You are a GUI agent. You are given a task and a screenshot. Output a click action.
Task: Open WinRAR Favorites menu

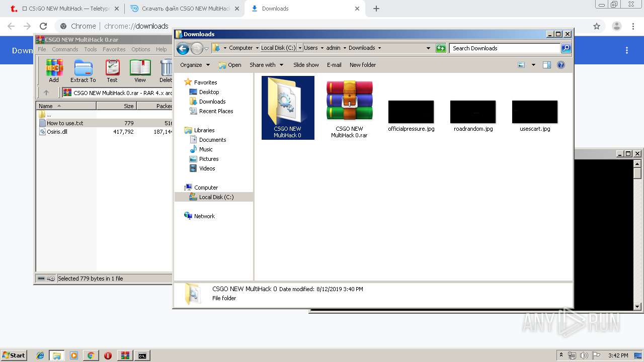(x=114, y=49)
